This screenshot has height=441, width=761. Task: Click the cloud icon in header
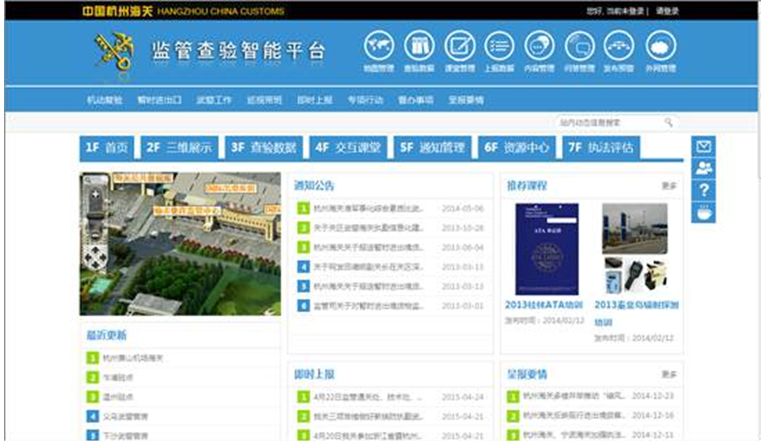point(660,46)
